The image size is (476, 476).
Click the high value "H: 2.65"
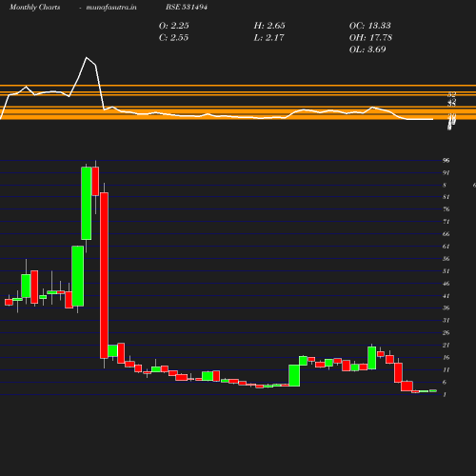(x=269, y=26)
